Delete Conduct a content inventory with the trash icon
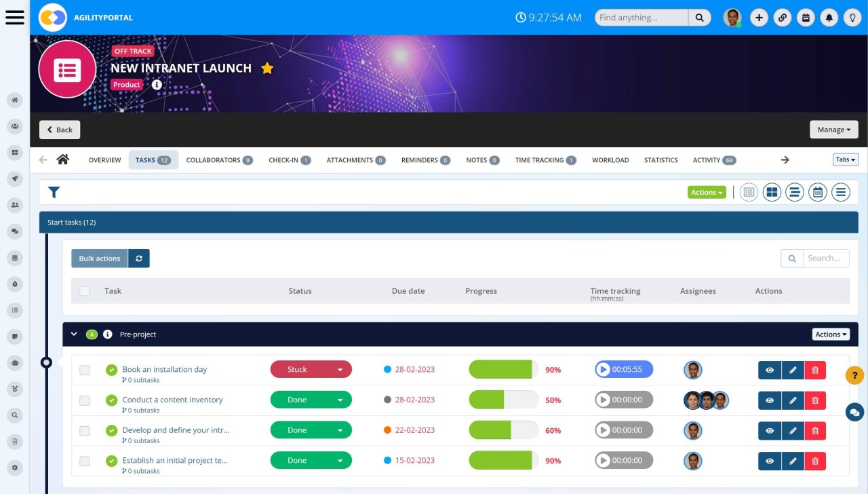Viewport: 868px width, 494px height. (x=814, y=400)
